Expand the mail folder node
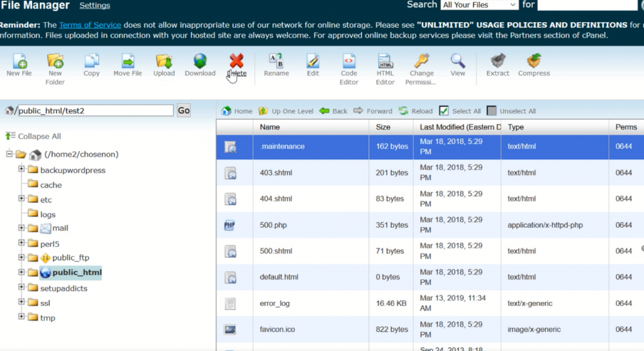644x351 pixels. pos(21,228)
